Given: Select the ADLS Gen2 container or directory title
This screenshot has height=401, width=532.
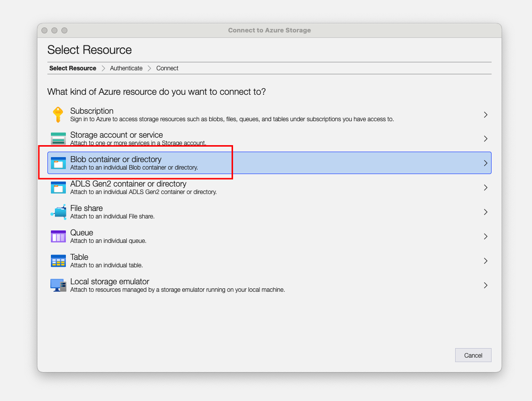Looking at the screenshot, I should click(x=128, y=184).
